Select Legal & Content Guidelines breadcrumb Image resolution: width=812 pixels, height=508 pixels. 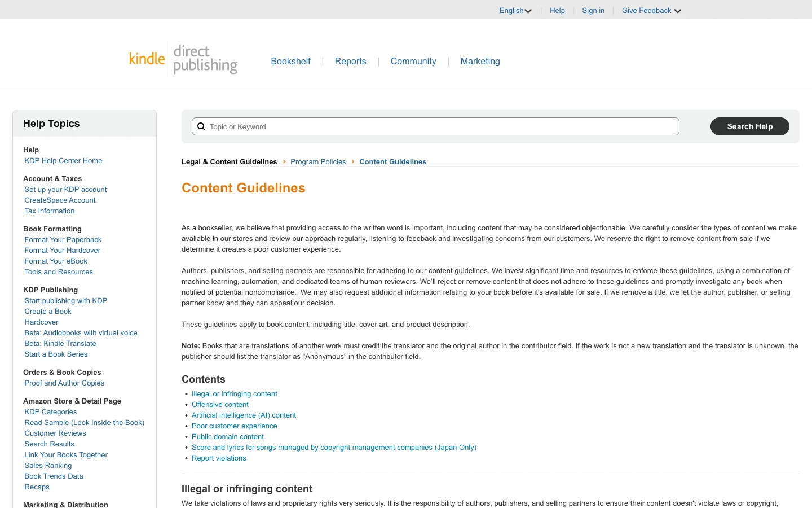click(x=229, y=161)
